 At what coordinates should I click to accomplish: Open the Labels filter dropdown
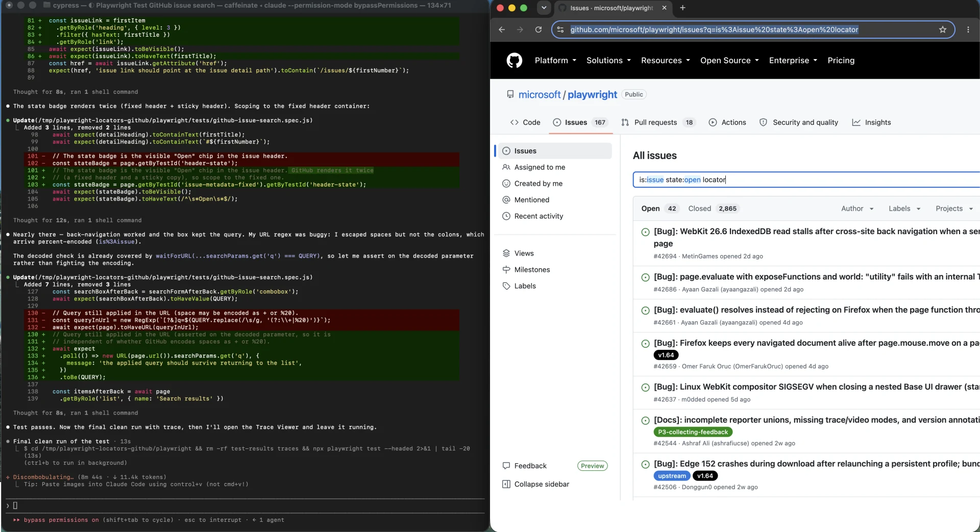(904, 209)
